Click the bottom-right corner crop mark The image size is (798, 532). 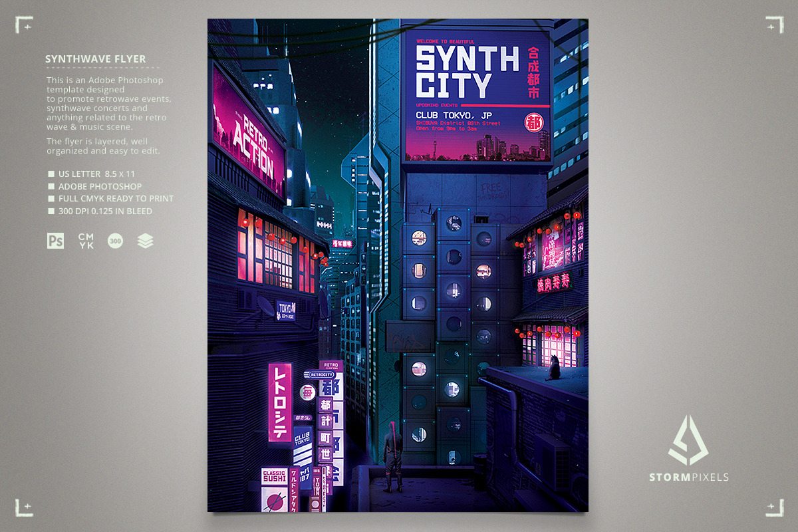(773, 507)
